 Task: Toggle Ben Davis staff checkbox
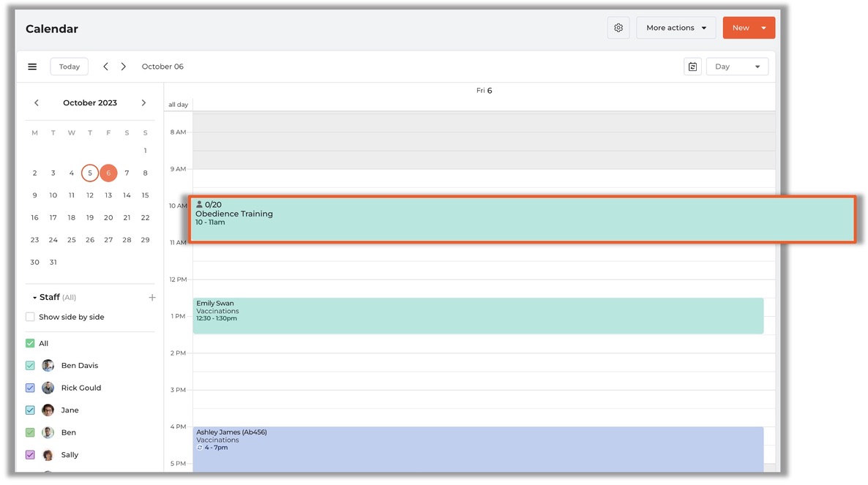[x=30, y=366]
